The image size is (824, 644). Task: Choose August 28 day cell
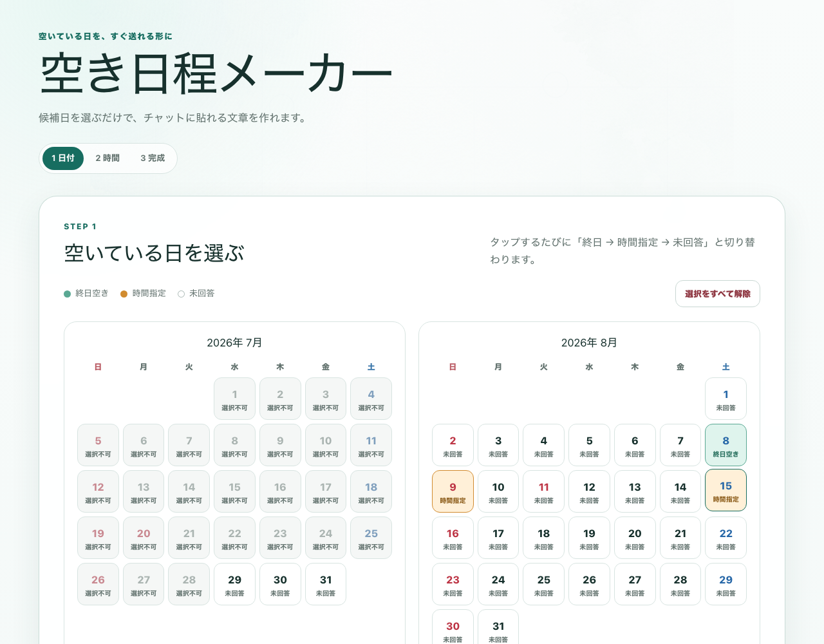(680, 584)
